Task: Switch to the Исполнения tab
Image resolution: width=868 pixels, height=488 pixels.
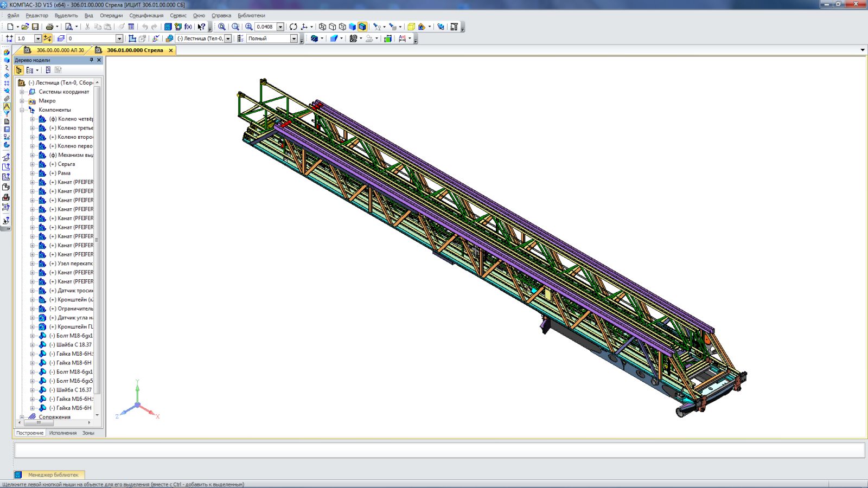Action: (x=63, y=433)
